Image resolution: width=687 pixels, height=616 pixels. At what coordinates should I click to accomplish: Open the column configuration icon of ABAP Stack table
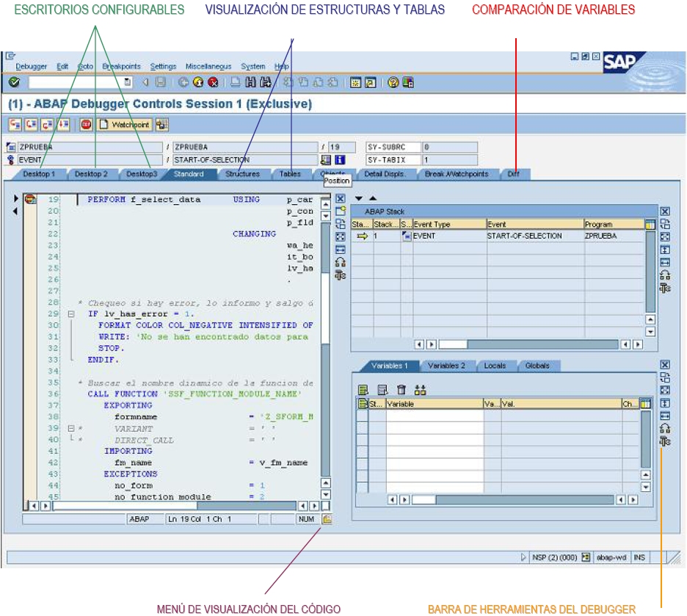pos(650,225)
